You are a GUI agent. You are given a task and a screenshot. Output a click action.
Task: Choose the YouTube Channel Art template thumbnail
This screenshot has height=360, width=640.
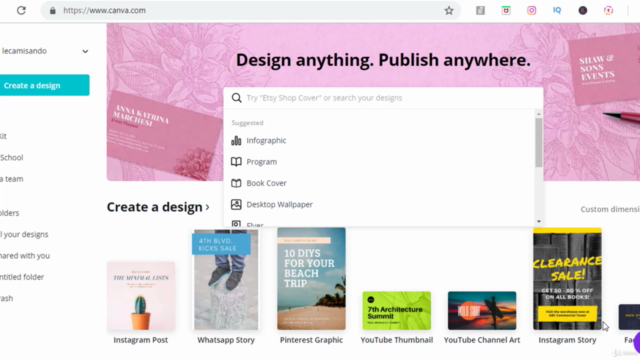coord(482,311)
